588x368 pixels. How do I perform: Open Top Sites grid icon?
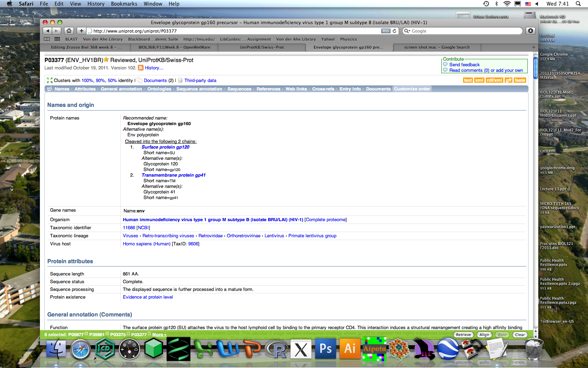coord(57,39)
